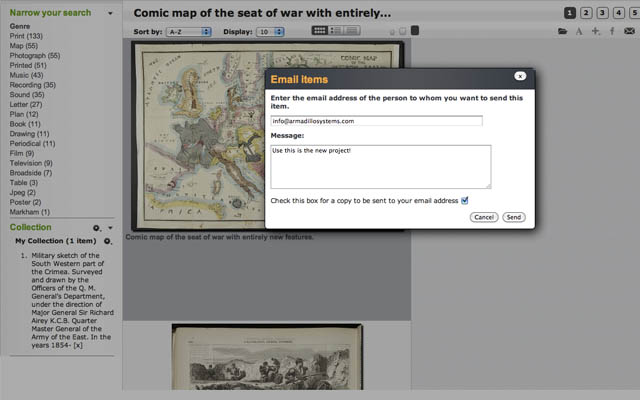Viewport: 640px width, 400px height.
Task: Select the largest thumbnail size icon
Action: 415,31
